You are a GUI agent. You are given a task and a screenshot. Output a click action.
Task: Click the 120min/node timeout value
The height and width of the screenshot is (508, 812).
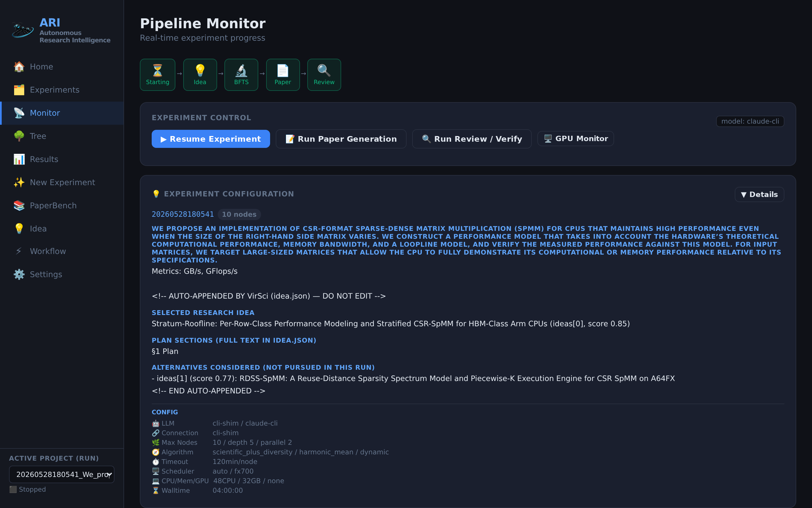235,462
